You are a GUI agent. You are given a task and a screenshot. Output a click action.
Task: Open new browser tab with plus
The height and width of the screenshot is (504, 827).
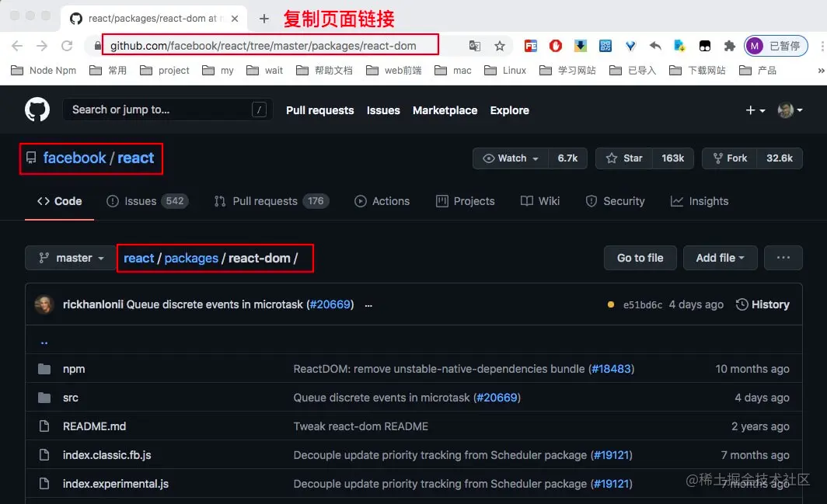264,19
